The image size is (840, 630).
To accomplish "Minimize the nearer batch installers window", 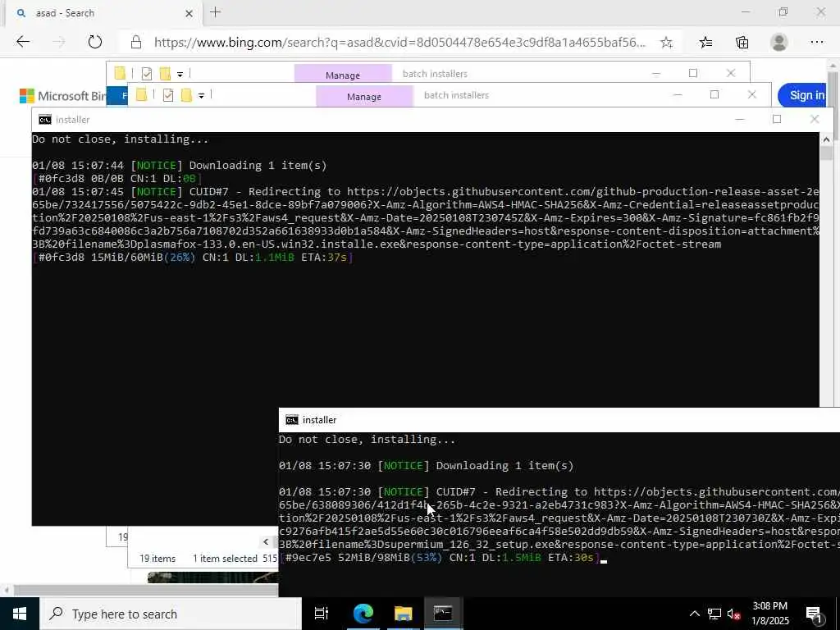I will [677, 95].
